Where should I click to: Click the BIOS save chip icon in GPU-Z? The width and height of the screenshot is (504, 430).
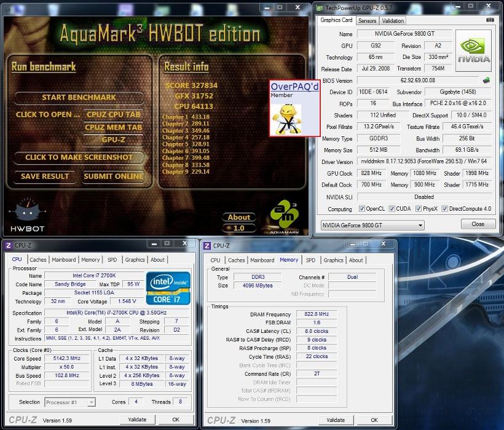pyautogui.click(x=486, y=80)
